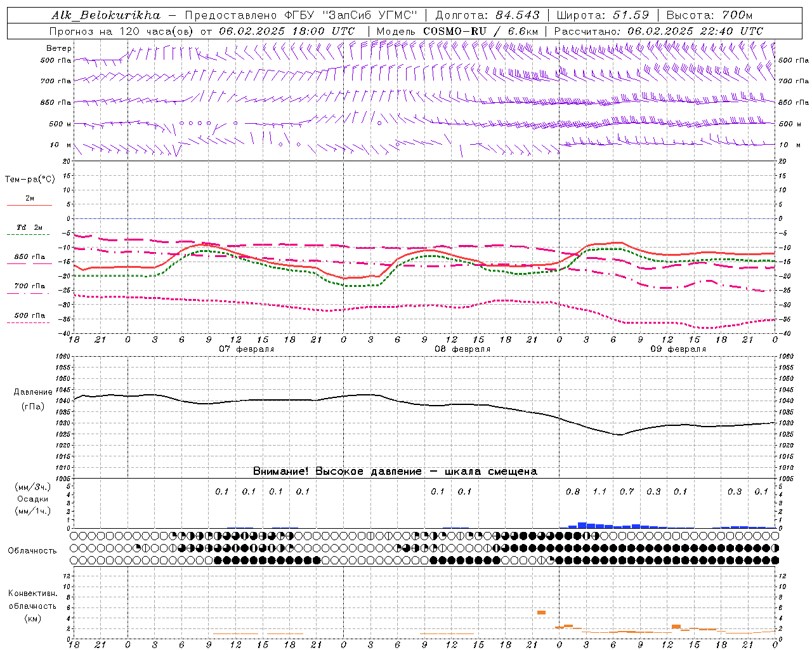Viewport: 812px width, 650px height.
Task: Click the '(мм/3ч.)' unit label
Action: coord(33,487)
